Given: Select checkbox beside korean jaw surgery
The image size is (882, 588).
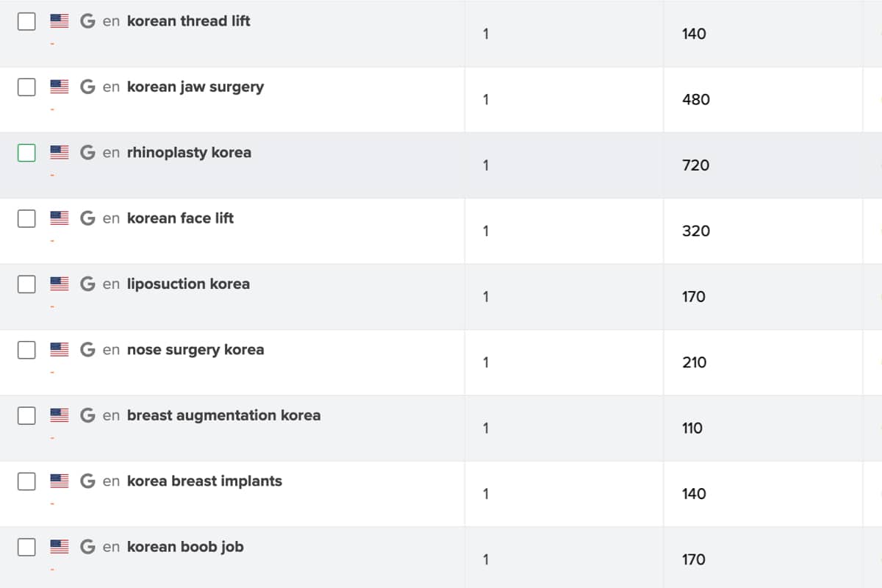Looking at the screenshot, I should tap(26, 87).
